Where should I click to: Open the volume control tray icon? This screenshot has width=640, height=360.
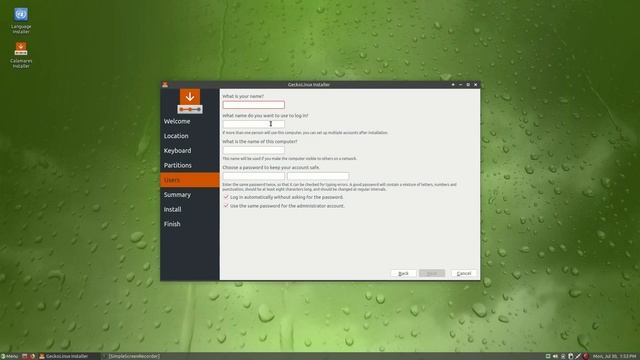[555, 356]
